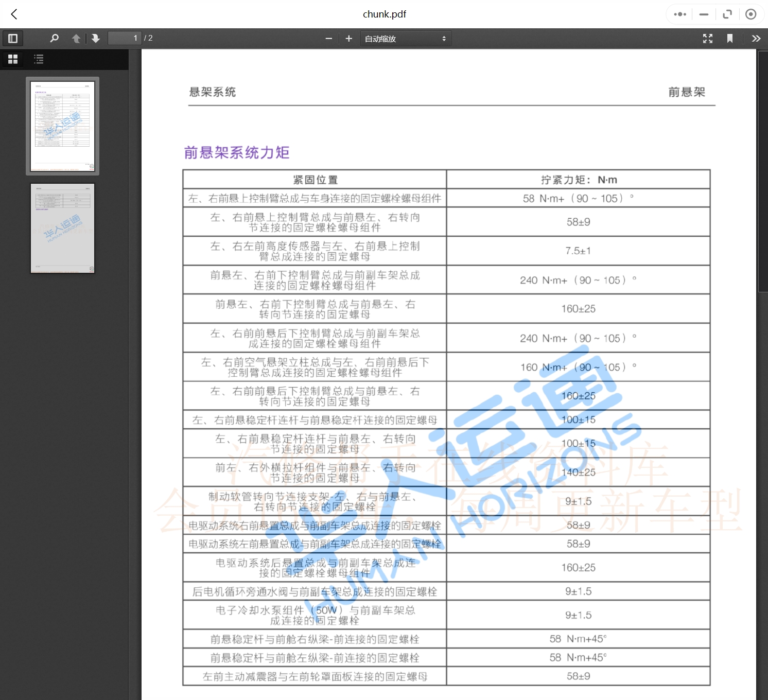Screen dimensions: 768x700
Task: Zoom in on the PDF document
Action: [349, 38]
